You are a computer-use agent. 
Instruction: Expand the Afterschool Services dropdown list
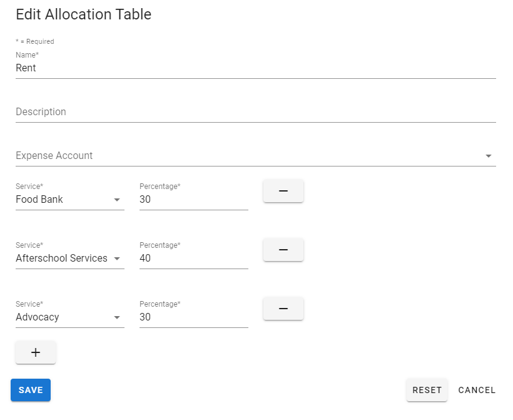pyautogui.click(x=63, y=258)
